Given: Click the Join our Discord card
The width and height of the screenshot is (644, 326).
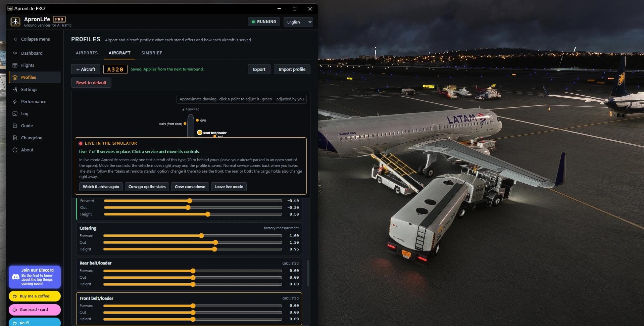Looking at the screenshot, I should click(x=35, y=277).
